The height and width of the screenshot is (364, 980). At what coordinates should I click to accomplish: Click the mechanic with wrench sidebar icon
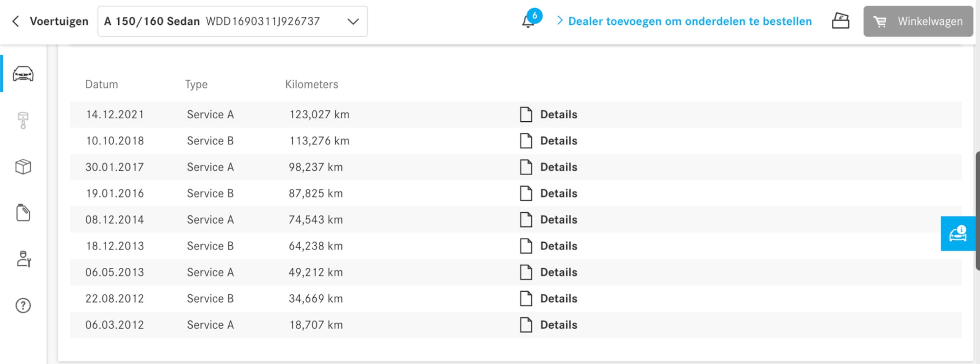[23, 259]
